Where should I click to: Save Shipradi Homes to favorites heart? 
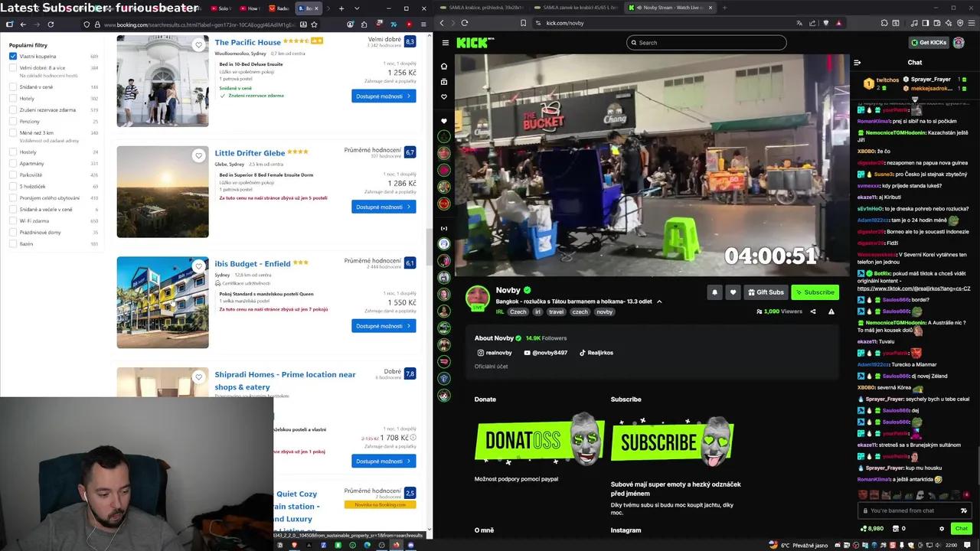199,377
